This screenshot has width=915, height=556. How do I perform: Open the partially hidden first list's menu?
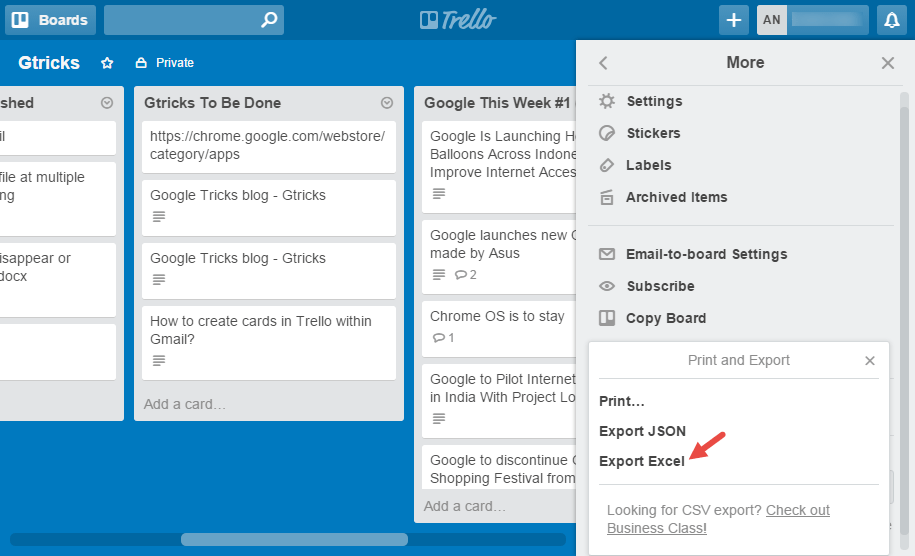107,103
